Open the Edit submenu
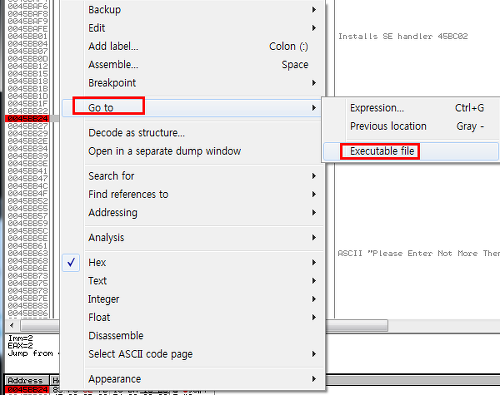The height and width of the screenshot is (395, 500). coord(193,28)
